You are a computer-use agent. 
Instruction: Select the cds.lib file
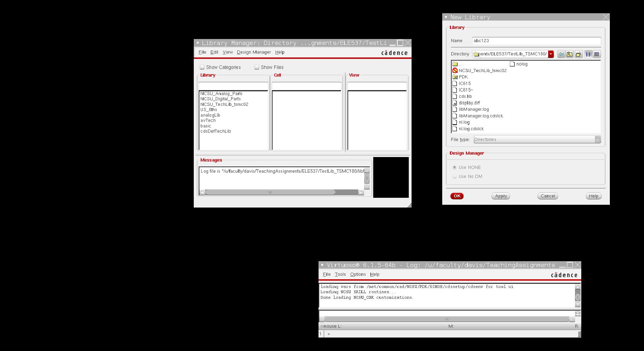click(x=462, y=96)
